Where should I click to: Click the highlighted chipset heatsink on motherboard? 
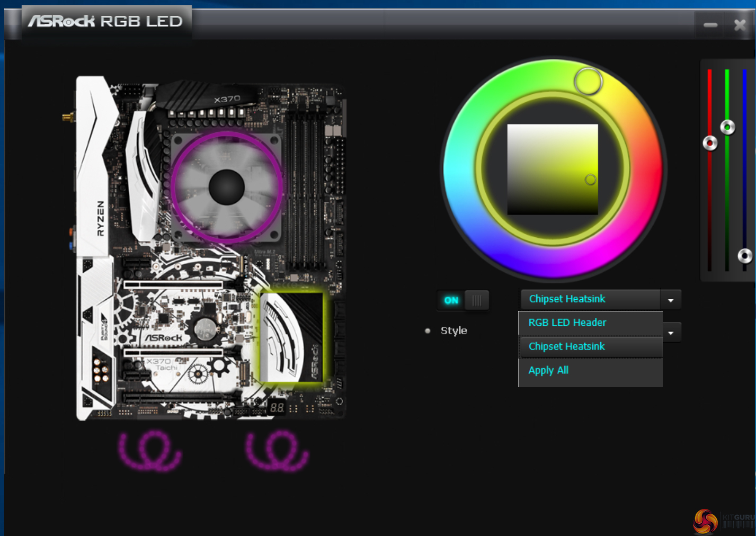(291, 337)
